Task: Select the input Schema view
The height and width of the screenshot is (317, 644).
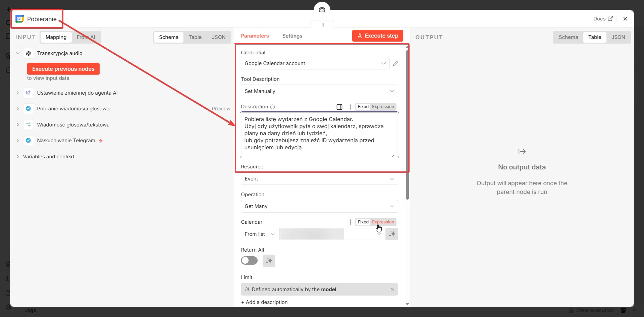Action: pyautogui.click(x=169, y=37)
